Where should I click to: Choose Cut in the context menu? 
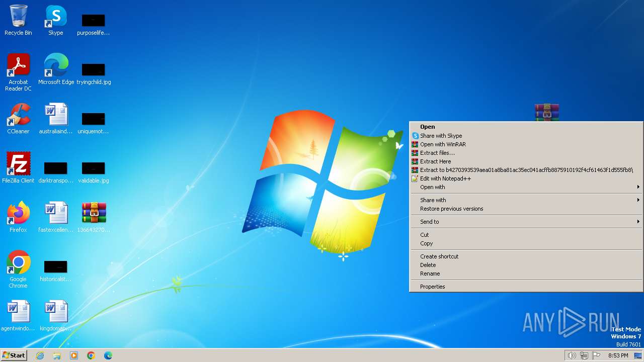coord(526,235)
